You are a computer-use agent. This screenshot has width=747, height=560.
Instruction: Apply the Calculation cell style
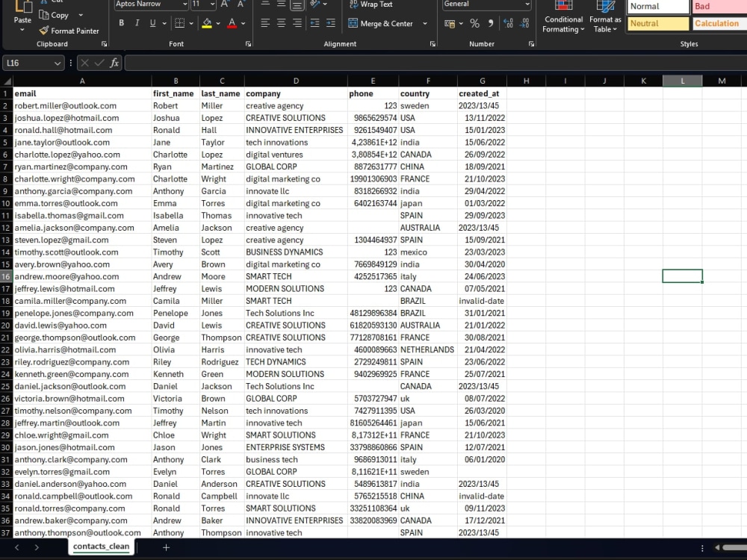pos(719,23)
